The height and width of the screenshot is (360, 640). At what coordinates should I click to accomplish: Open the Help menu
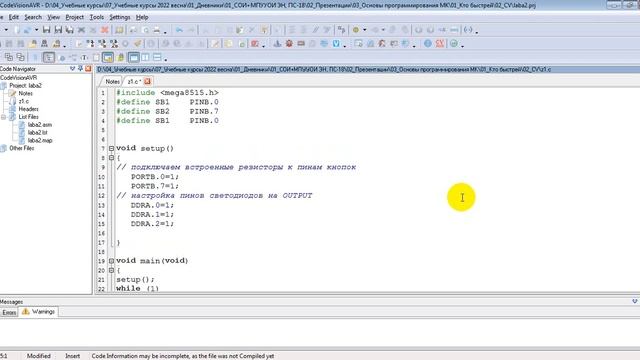[x=142, y=17]
